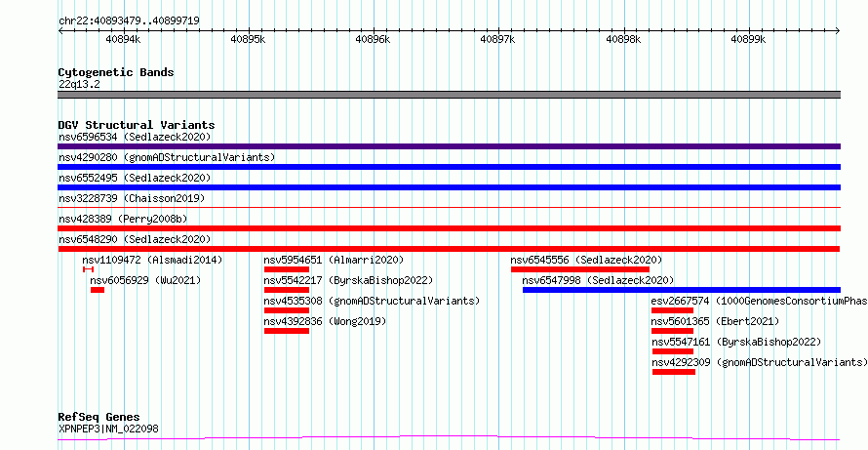This screenshot has width=868, height=450.
Task: Click the nsv5542217 (ByrskaBishop2022) label
Action: (x=348, y=280)
